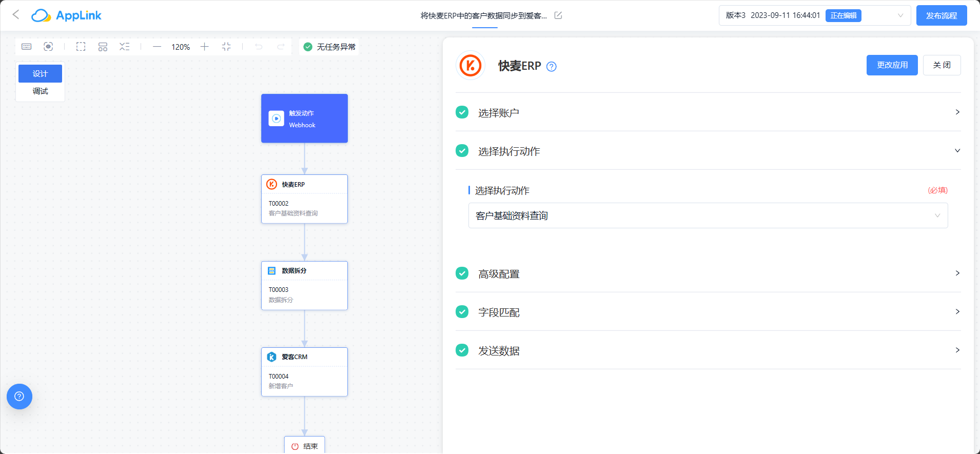
Task: Select the T00002 客户基础资料查询 node
Action: tap(304, 199)
